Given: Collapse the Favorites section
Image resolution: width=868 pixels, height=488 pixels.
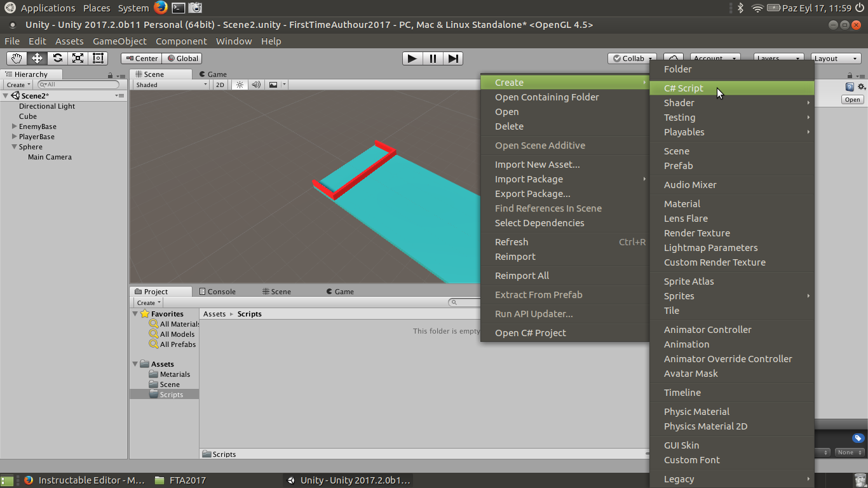Looking at the screenshot, I should pyautogui.click(x=135, y=314).
